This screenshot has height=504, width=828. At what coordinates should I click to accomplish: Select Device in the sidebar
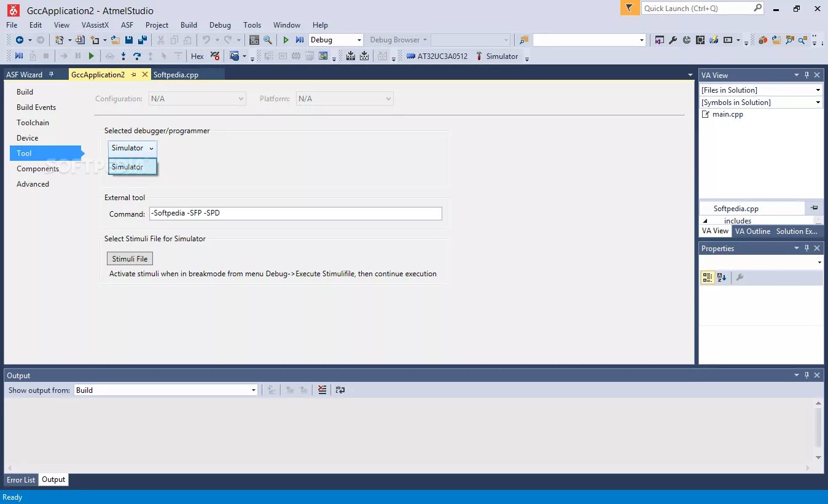pyautogui.click(x=28, y=138)
